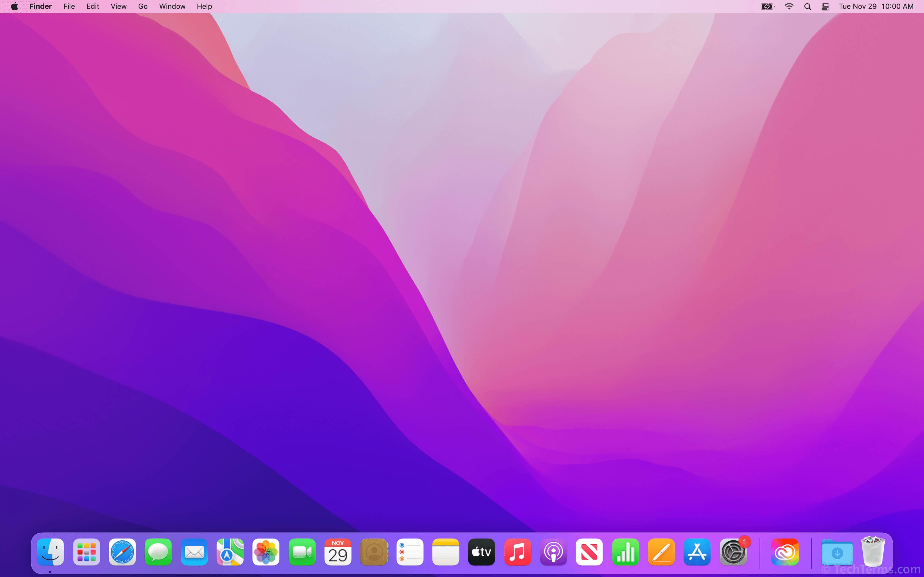The image size is (924, 577).
Task: Launch the Maps app
Action: pyautogui.click(x=229, y=552)
